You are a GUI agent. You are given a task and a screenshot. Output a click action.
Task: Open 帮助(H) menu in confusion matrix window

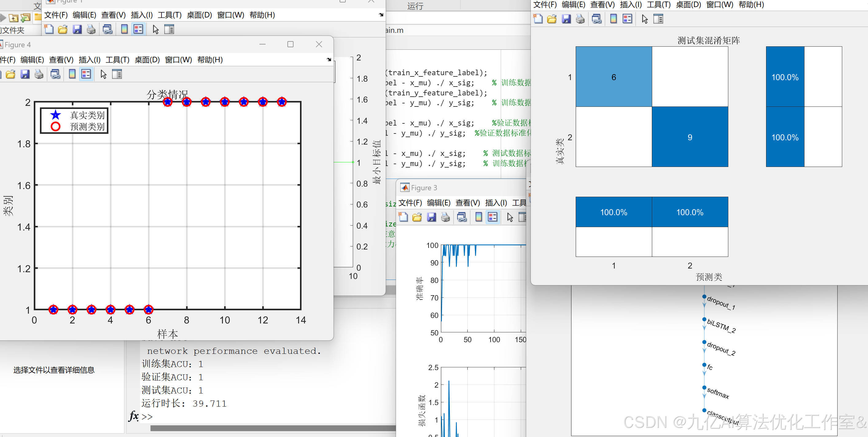(751, 5)
